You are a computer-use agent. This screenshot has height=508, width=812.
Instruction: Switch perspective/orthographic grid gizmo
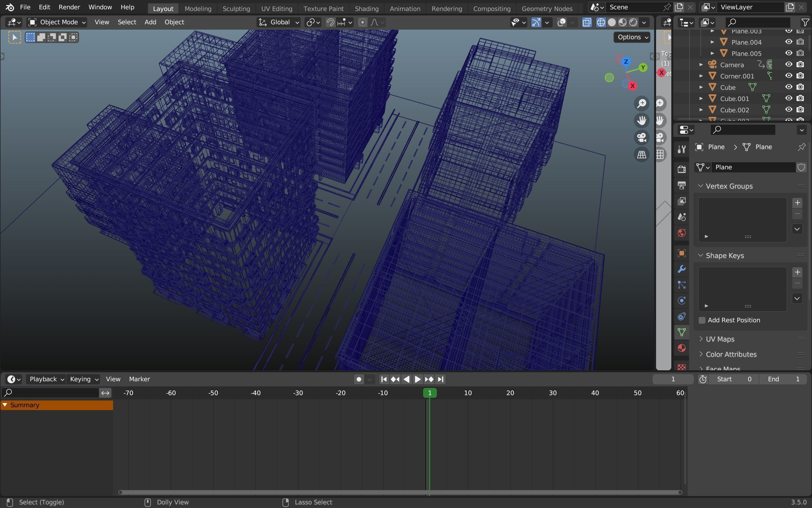pyautogui.click(x=641, y=155)
